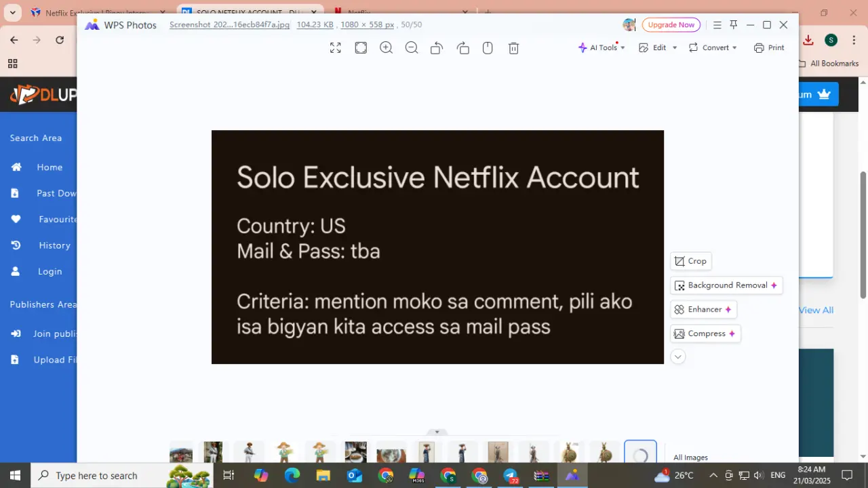Image resolution: width=868 pixels, height=488 pixels.
Task: Choose the Compress tool
Action: [x=705, y=333]
